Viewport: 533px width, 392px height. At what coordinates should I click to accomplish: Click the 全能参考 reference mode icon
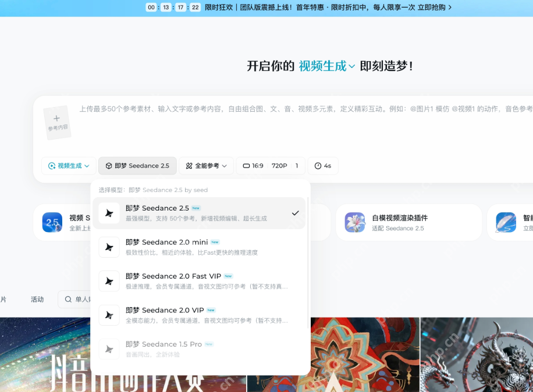189,166
